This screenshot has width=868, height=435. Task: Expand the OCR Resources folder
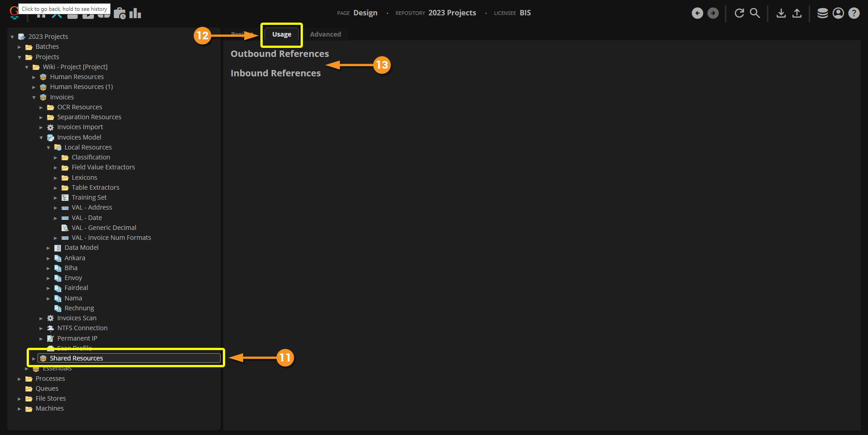(x=41, y=108)
